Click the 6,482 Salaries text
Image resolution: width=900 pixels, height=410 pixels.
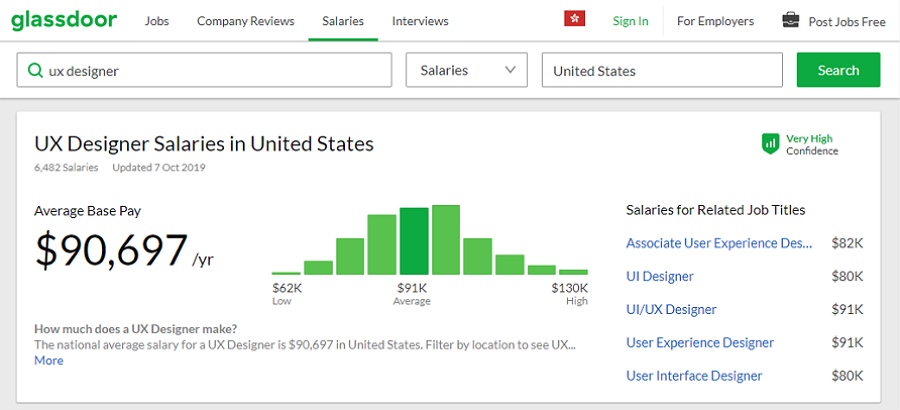(66, 168)
